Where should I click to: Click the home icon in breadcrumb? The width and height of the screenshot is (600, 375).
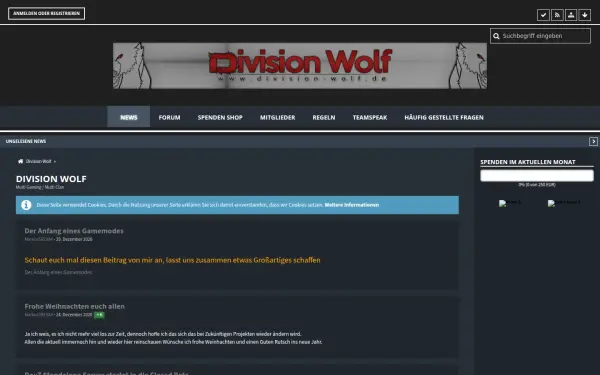coord(20,161)
